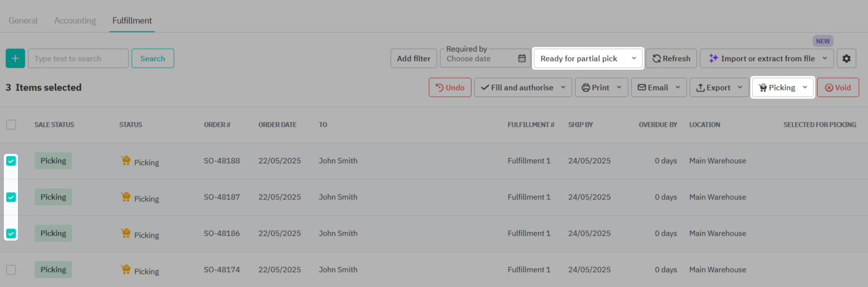
Task: Switch to the General tab
Action: coord(23,21)
